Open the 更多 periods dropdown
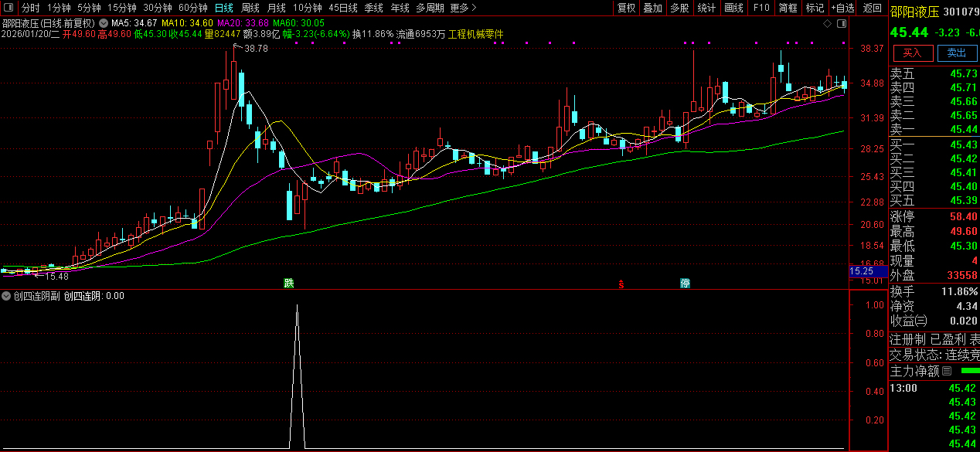This screenshot has width=980, height=452. coord(463,8)
